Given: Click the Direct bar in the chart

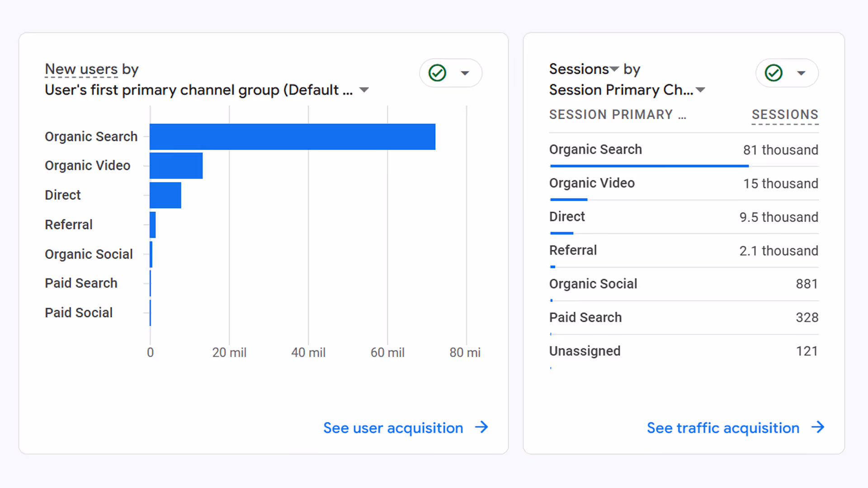Looking at the screenshot, I should [165, 195].
